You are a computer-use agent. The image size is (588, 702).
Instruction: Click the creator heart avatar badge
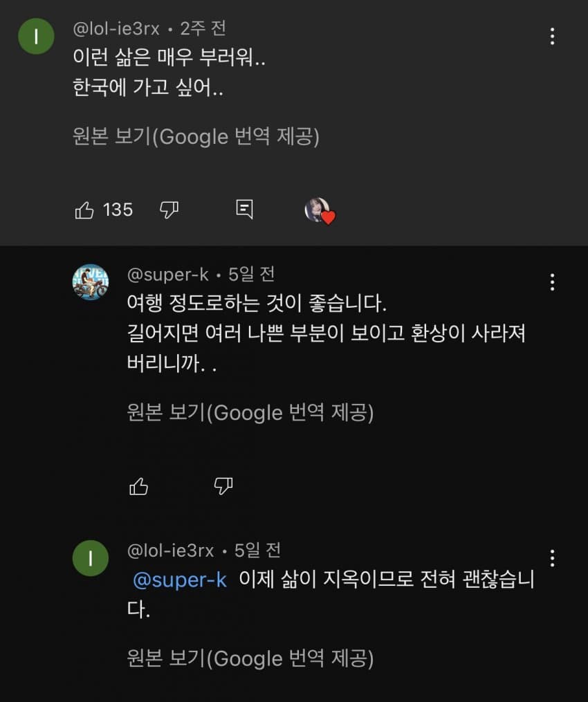(x=319, y=210)
